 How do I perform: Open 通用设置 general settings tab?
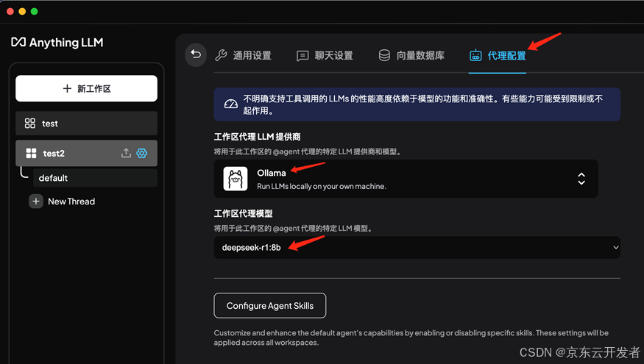point(243,55)
